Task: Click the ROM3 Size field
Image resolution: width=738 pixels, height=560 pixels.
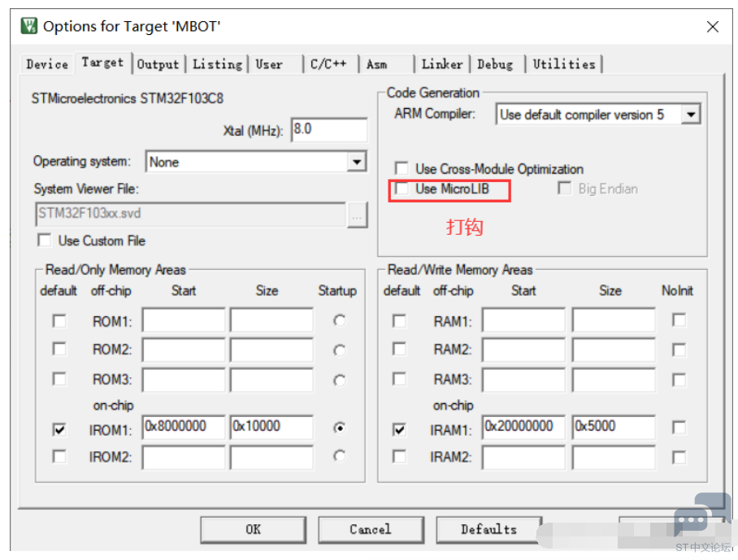Action: [x=271, y=380]
